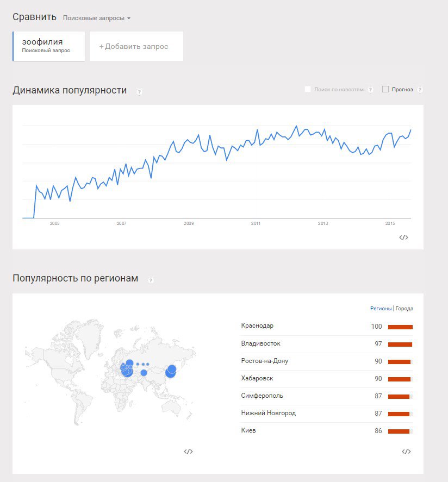The height and width of the screenshot is (482, 448).
Task: Toggle the "Поиск по новостям" checkbox
Action: (308, 89)
